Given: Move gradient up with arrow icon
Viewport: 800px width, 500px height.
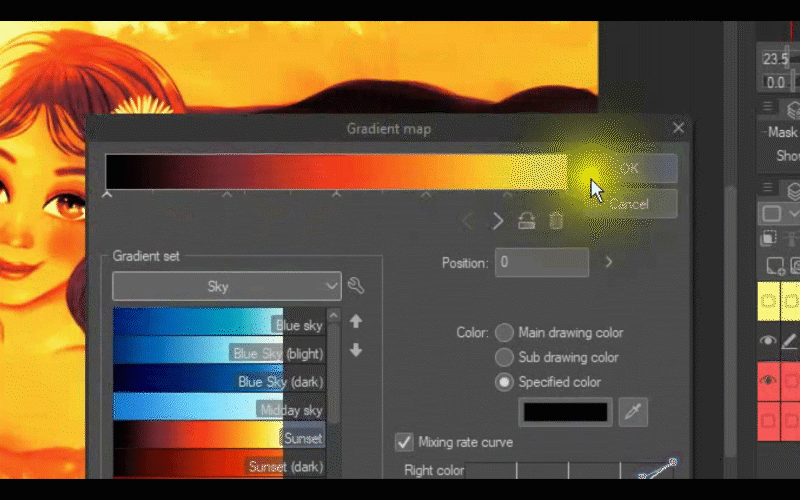Looking at the screenshot, I should point(356,321).
